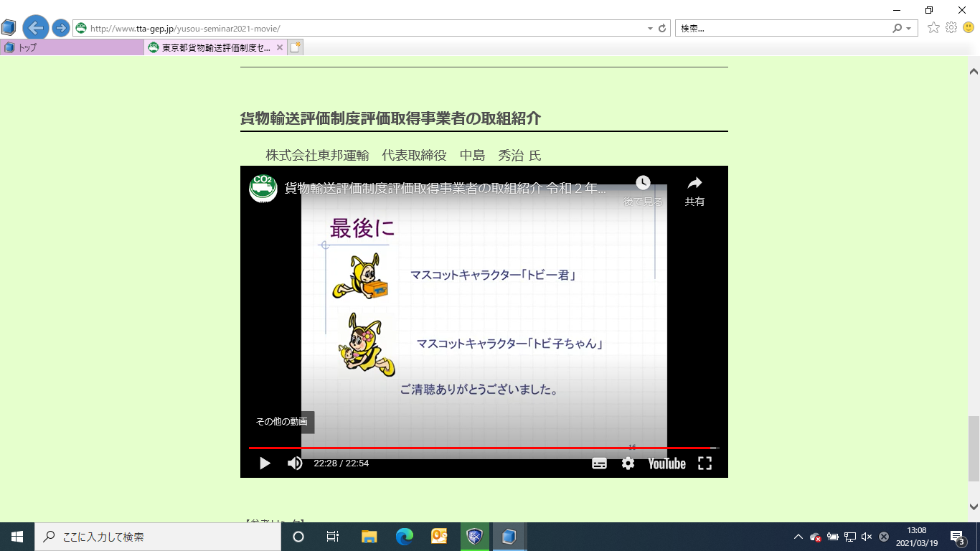Click the search box labeled 検索...

click(x=782, y=29)
